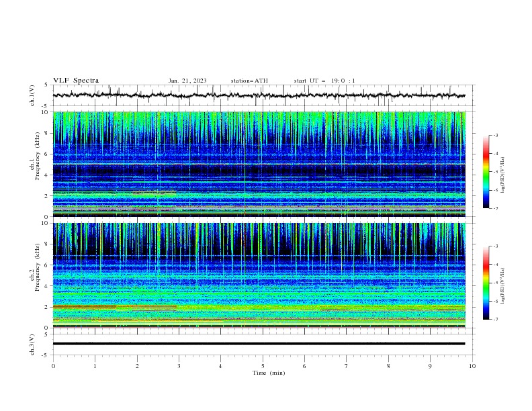
Task: Click inside the ch.2 spectrogram panel
Action: click(259, 275)
